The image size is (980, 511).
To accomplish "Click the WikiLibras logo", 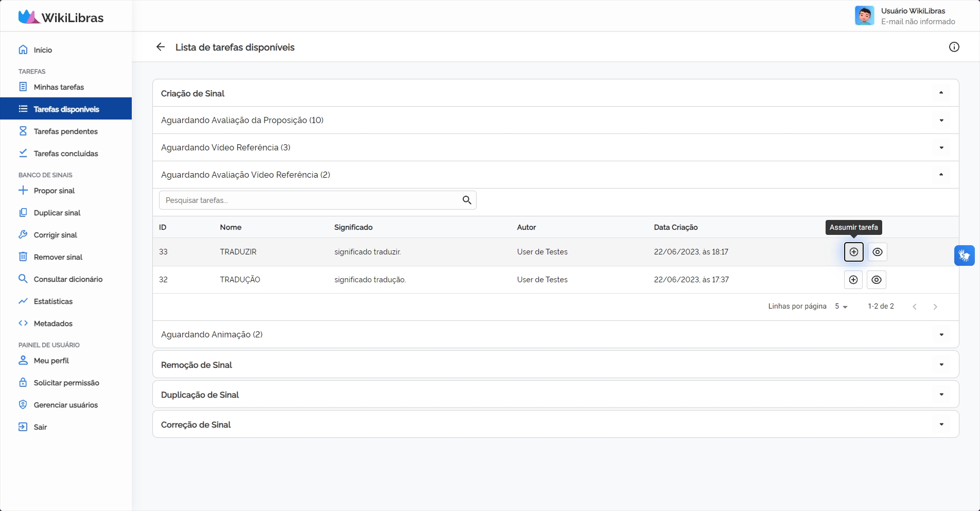I will click(x=61, y=17).
